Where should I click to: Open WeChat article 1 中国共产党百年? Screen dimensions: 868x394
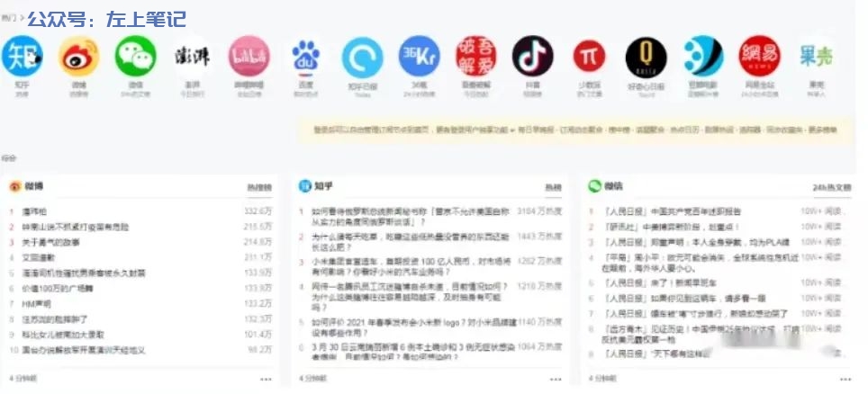click(x=672, y=211)
